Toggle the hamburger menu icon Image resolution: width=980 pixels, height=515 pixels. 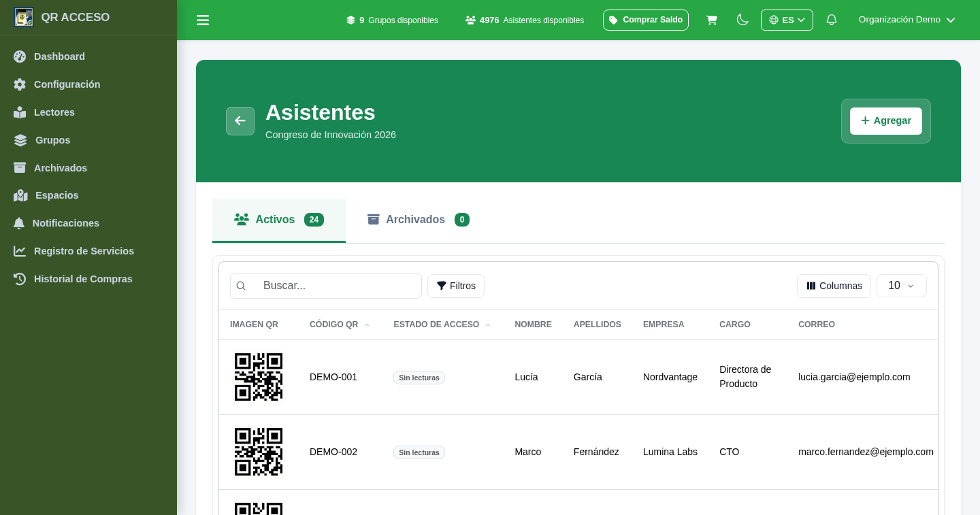(203, 20)
